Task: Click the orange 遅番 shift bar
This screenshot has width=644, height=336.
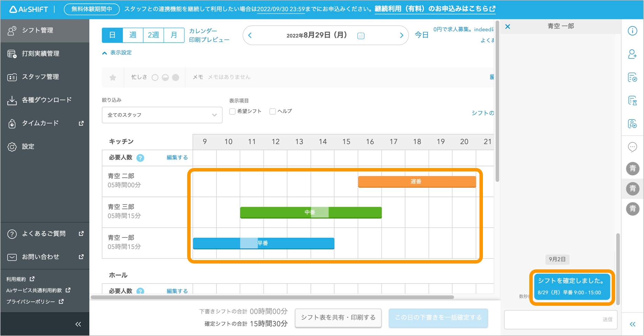Action: 417,181
